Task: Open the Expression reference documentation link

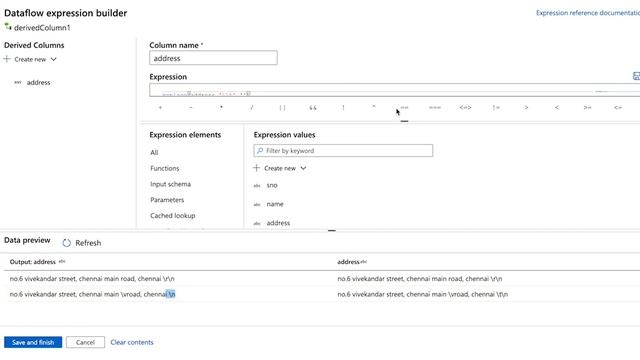Action: tap(588, 13)
